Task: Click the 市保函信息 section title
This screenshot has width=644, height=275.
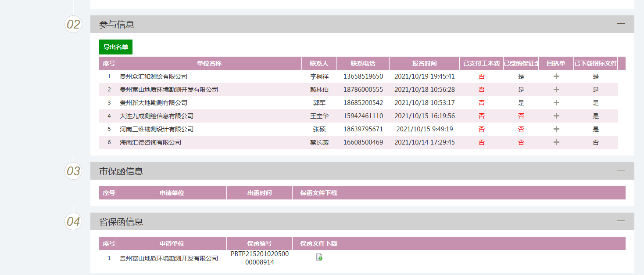Action: [x=121, y=171]
